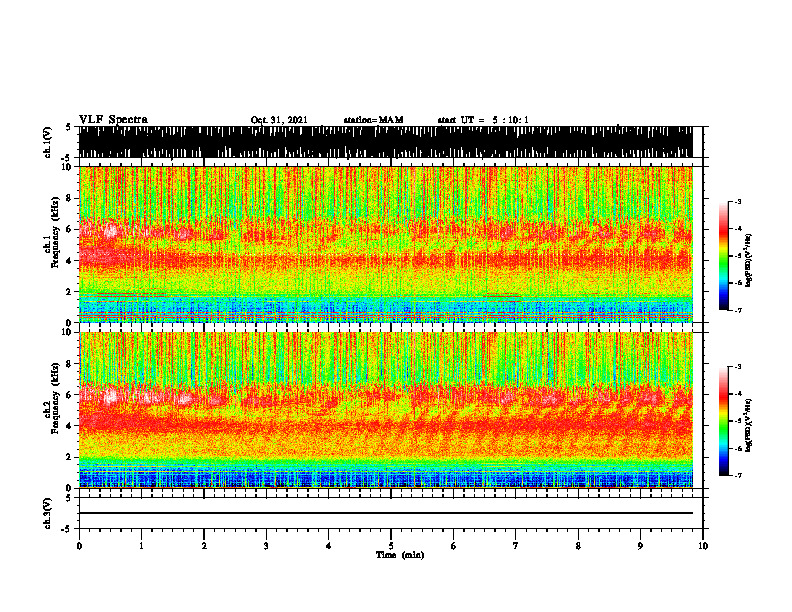792x612 pixels.
Task: Click the time axis tick label "5"
Action: pyautogui.click(x=391, y=546)
